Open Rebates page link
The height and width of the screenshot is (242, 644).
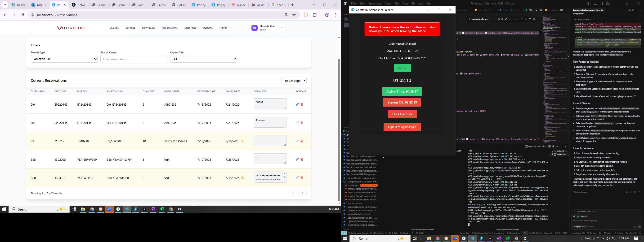208,28
